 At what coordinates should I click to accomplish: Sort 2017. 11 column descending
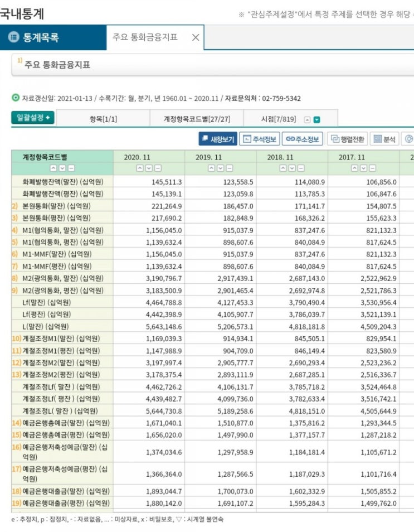[363, 168]
